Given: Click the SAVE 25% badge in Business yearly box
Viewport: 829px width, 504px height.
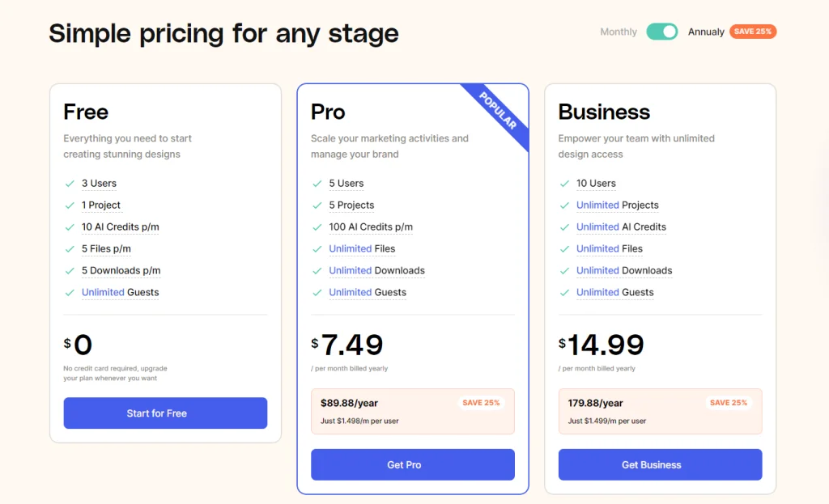Looking at the screenshot, I should click(729, 403).
